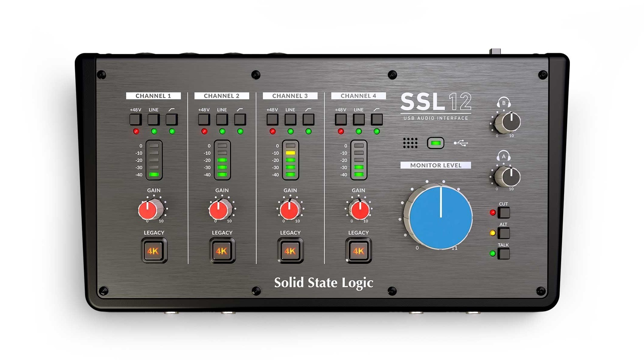Screen dimensions: 644x362
Task: Click Channel 4 level meter
Action: [x=359, y=160]
